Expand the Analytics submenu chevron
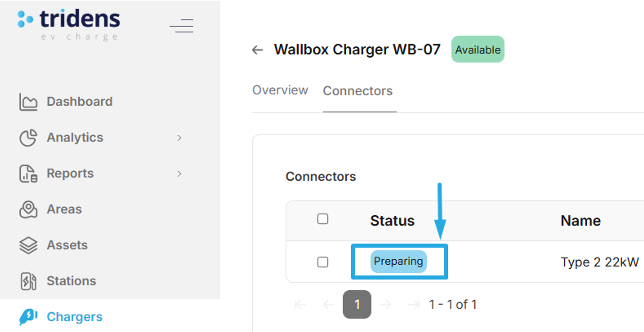The image size is (644, 332). (x=180, y=137)
